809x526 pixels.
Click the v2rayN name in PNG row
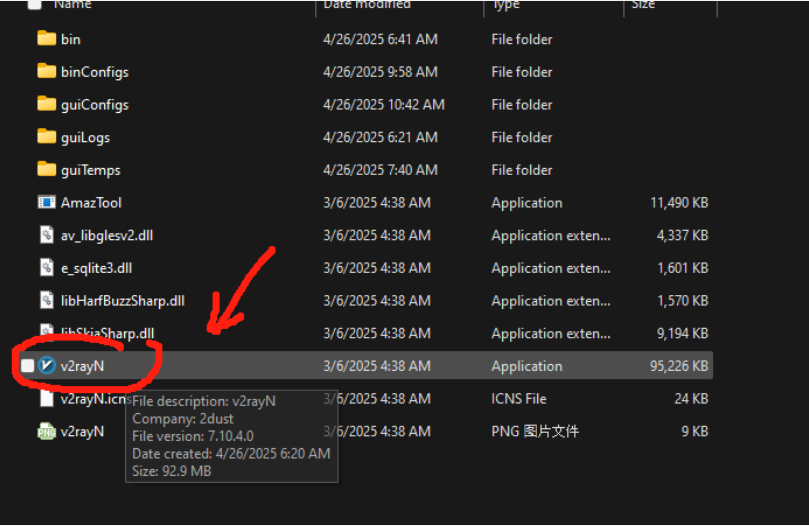[83, 431]
